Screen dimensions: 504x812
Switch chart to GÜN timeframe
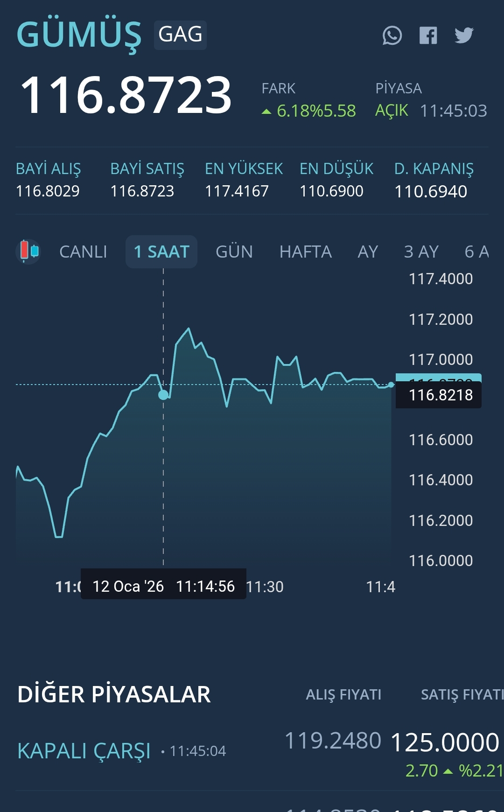(x=234, y=252)
